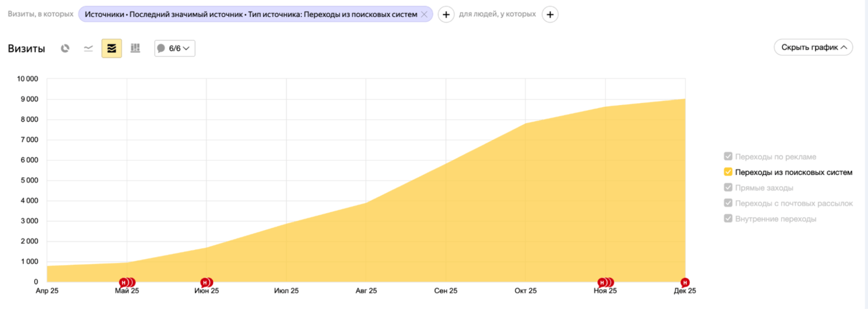Viewport: 868px width, 309px height.
Task: Open the source type filter chip
Action: pos(251,14)
